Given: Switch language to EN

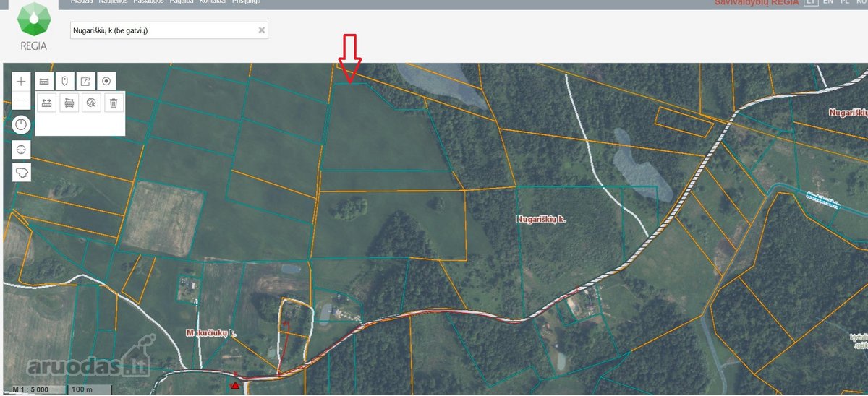Looking at the screenshot, I should pos(828,2).
